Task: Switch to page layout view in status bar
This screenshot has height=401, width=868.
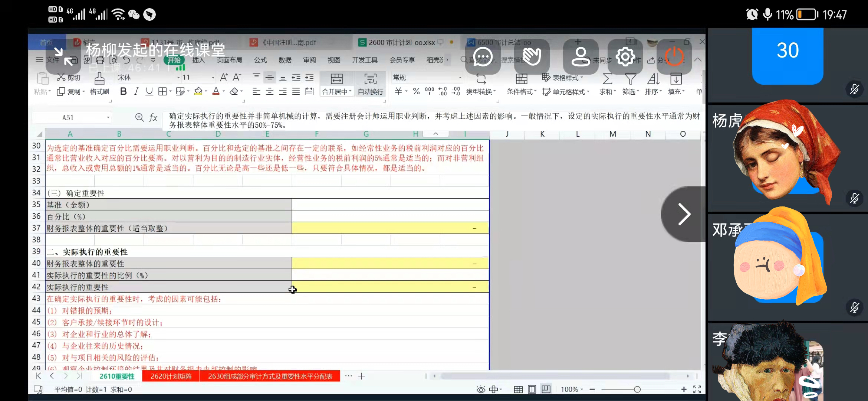Action: coord(532,389)
